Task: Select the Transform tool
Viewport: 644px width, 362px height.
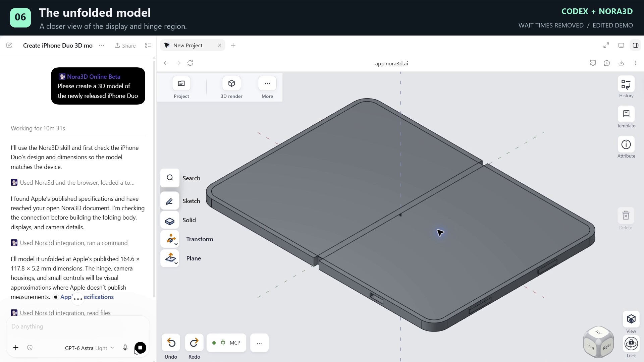Action: point(170,239)
